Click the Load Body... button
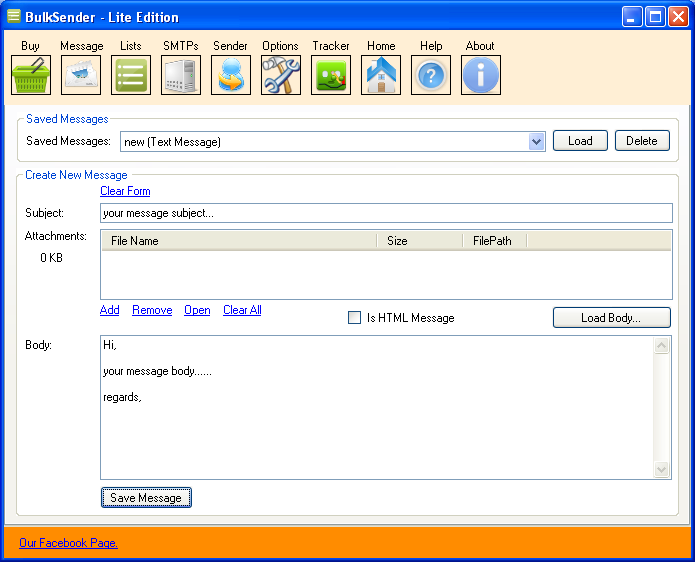The image size is (695, 562). coord(612,318)
